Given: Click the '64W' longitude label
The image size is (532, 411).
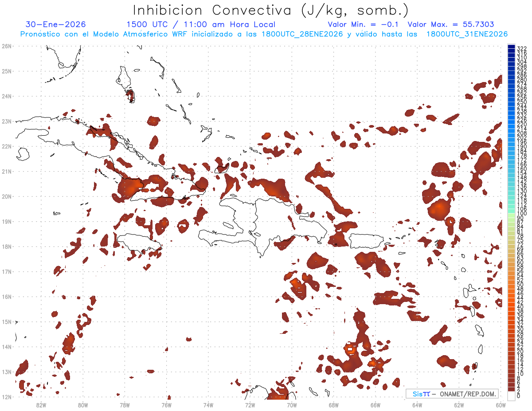Looking at the screenshot, I should tap(417, 405).
